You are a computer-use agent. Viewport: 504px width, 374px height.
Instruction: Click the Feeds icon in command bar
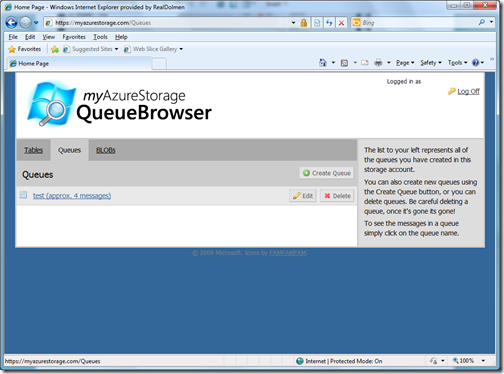[344, 63]
